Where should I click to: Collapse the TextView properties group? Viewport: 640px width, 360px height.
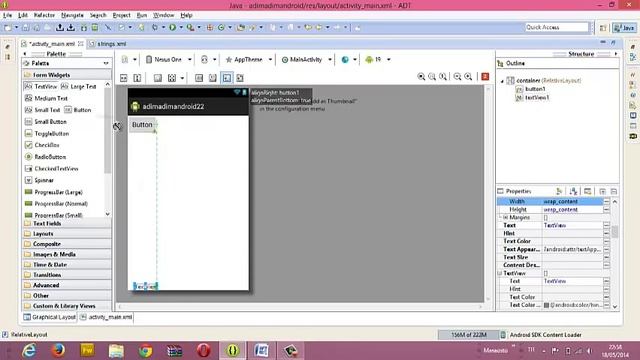[500, 273]
